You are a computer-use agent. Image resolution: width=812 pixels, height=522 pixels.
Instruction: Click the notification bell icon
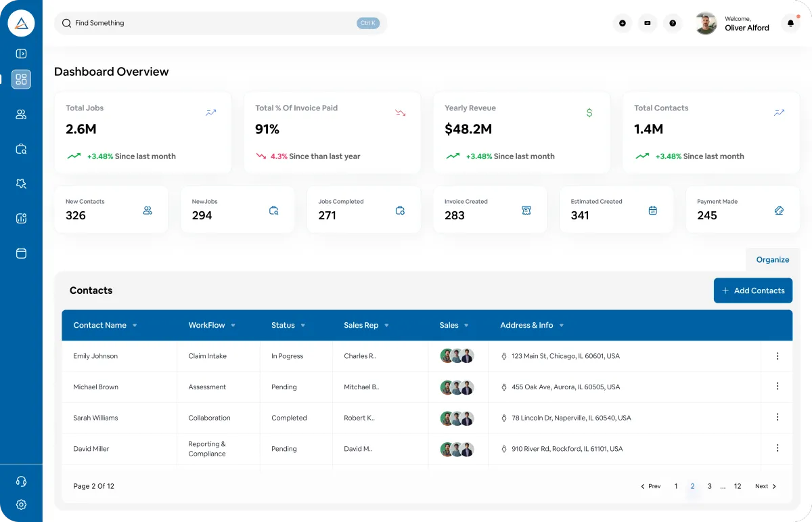coord(790,23)
